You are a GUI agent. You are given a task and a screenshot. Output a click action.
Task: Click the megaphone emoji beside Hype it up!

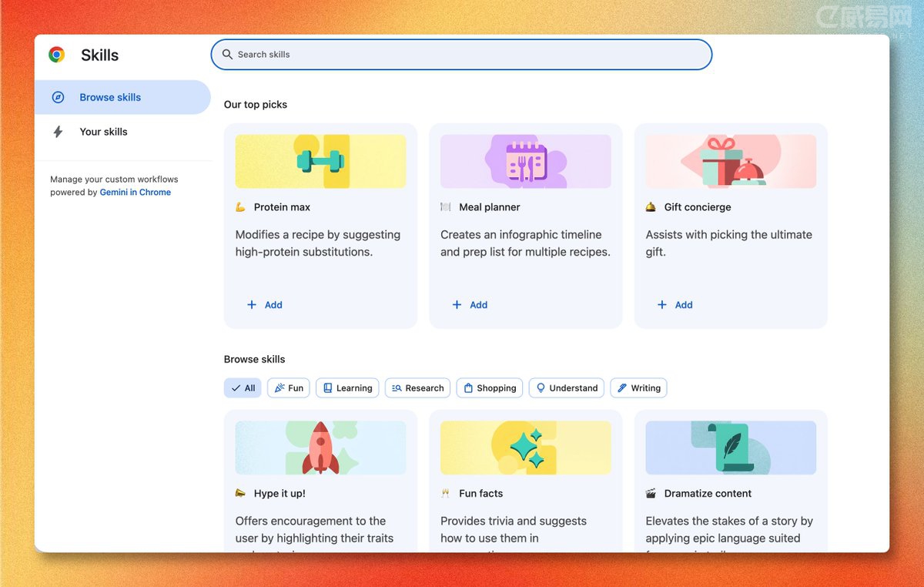click(x=240, y=494)
